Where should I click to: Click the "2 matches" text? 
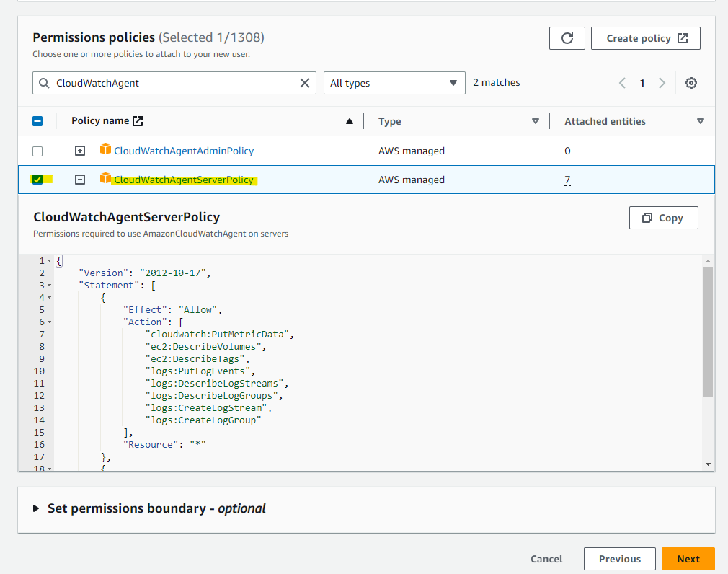[x=497, y=83]
